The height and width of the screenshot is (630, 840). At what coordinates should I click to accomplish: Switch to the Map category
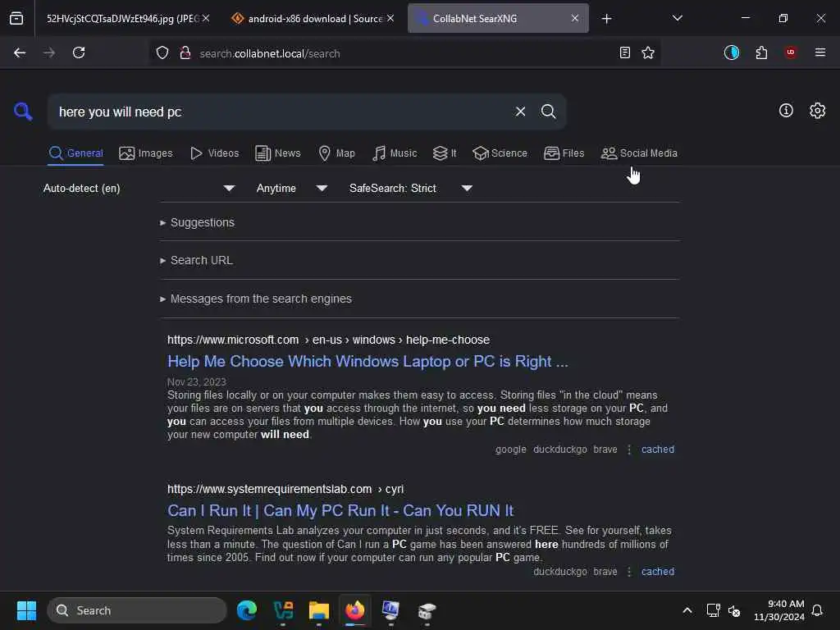pos(337,153)
